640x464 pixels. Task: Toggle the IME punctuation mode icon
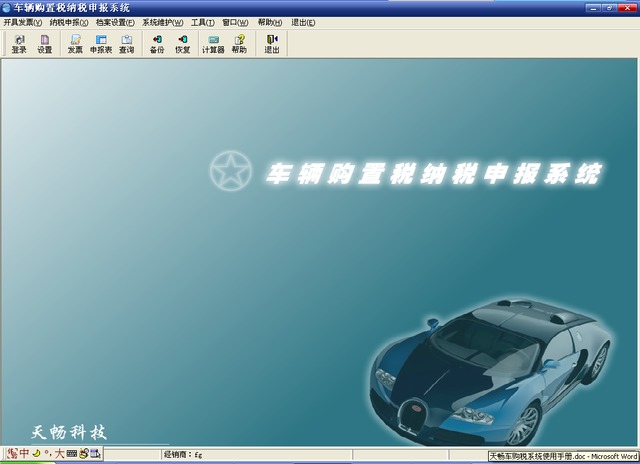click(x=48, y=453)
